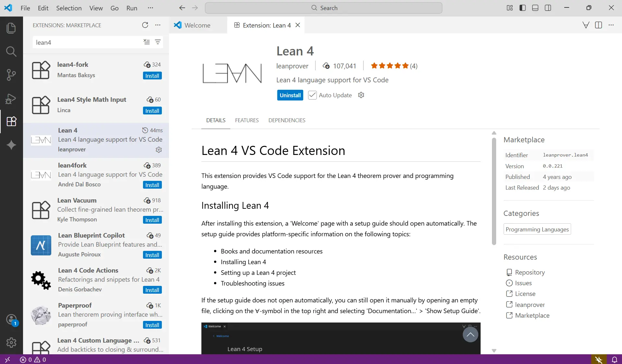Click the Lean ∀ symbol in editor toolbar
The height and width of the screenshot is (364, 622).
click(586, 25)
